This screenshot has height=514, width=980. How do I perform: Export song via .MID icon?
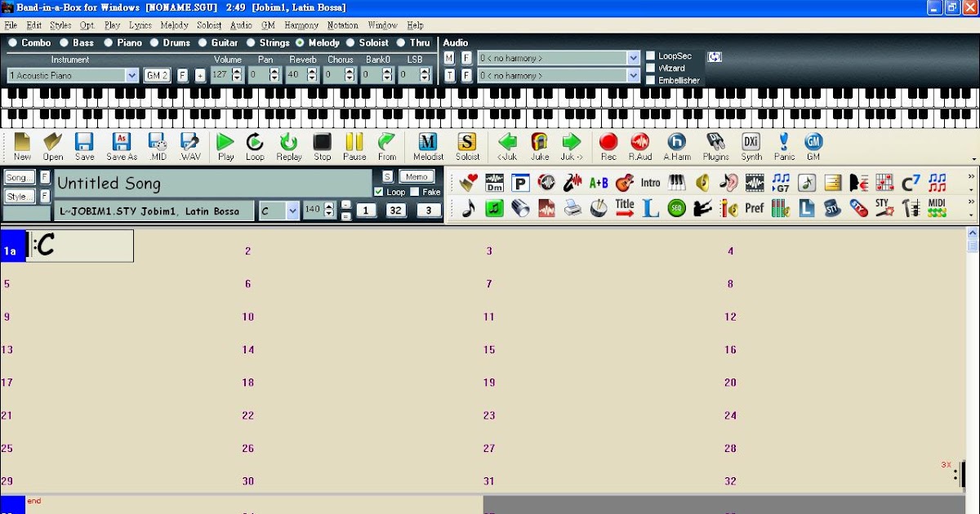(x=158, y=146)
